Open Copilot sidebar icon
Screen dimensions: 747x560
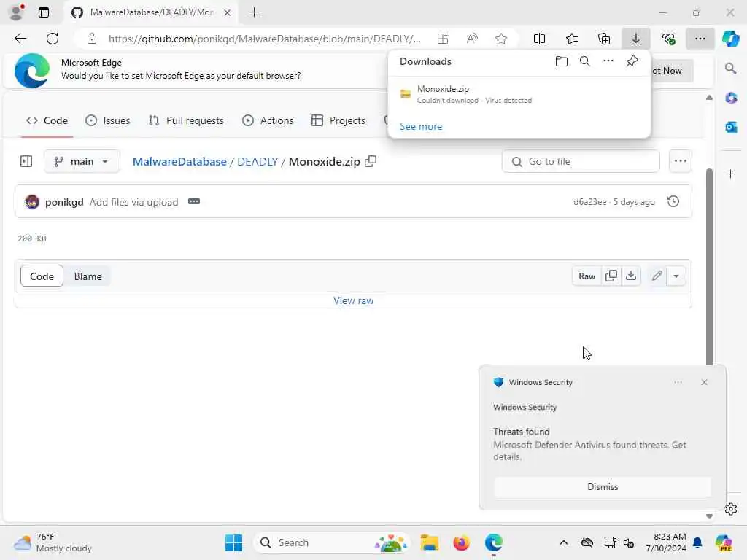730,39
